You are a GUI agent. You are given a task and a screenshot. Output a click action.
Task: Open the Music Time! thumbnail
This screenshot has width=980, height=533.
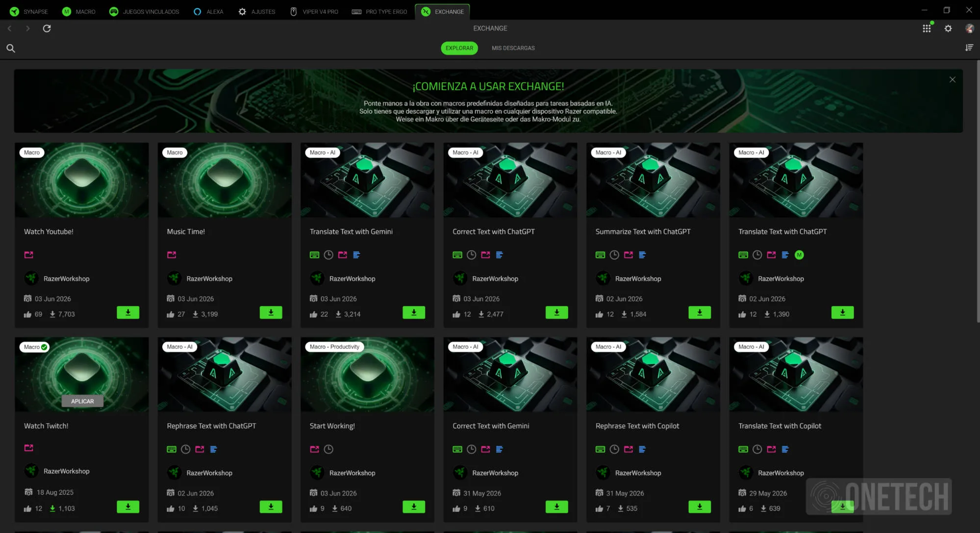(x=225, y=180)
